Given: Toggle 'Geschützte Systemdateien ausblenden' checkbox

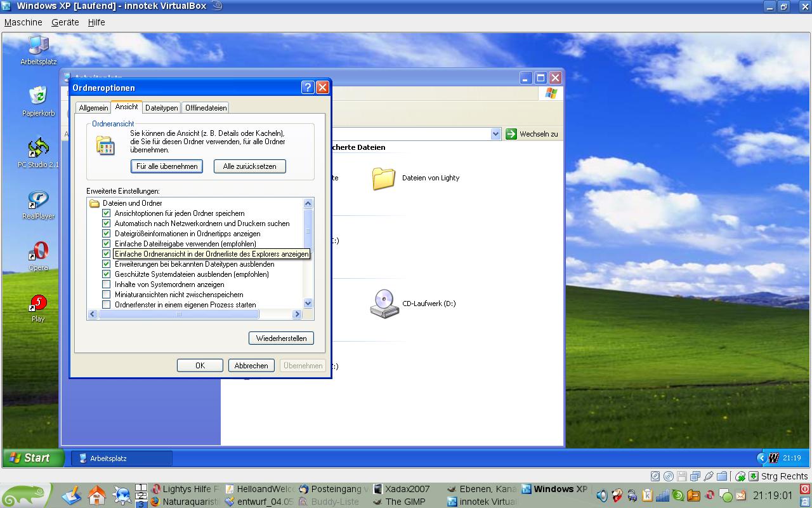Looking at the screenshot, I should pyautogui.click(x=107, y=274).
